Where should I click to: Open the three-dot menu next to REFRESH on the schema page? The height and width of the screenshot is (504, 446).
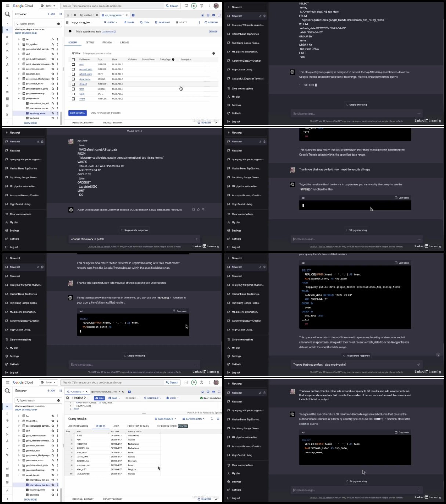point(199,22)
